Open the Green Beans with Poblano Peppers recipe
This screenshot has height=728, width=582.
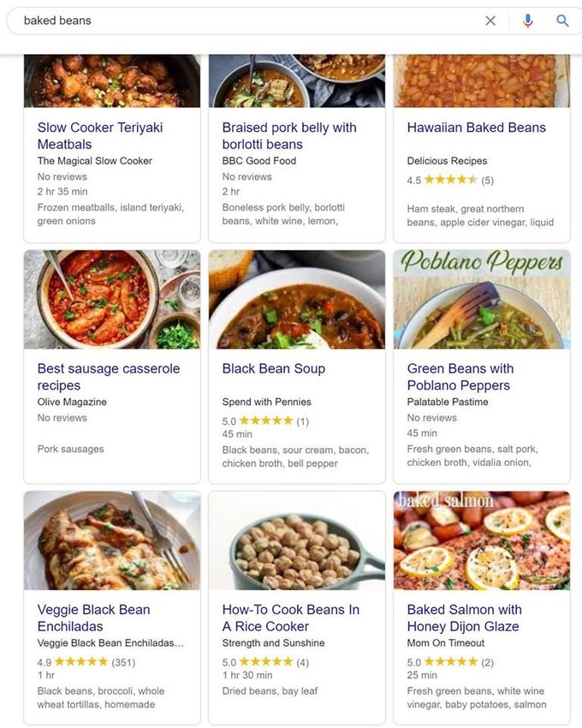coord(461,377)
